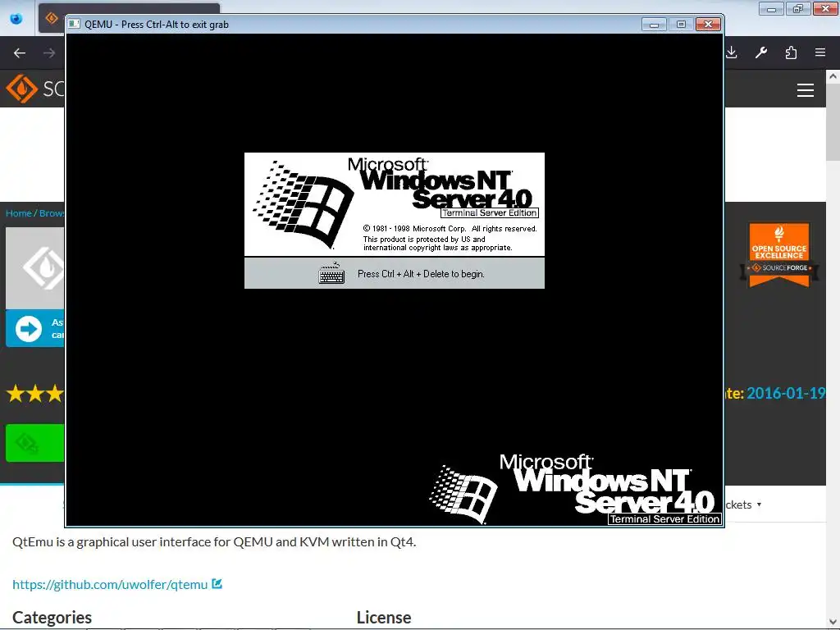The height and width of the screenshot is (630, 840).
Task: Close the QEMU window
Action: [x=708, y=25]
